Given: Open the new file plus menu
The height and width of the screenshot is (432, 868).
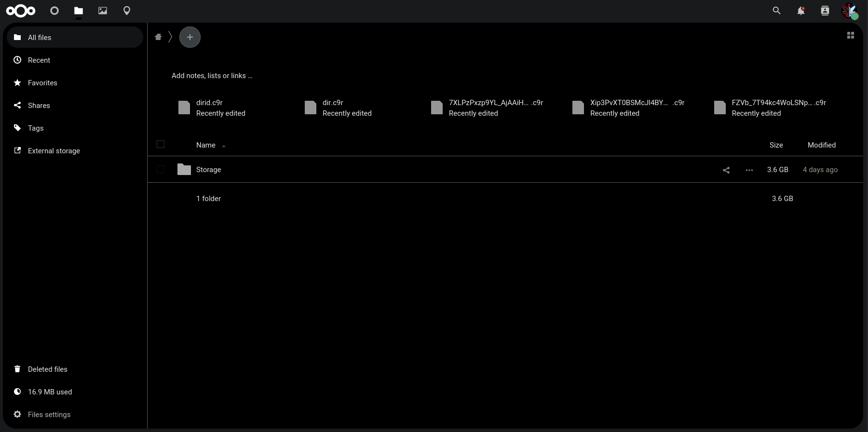Looking at the screenshot, I should tap(190, 37).
